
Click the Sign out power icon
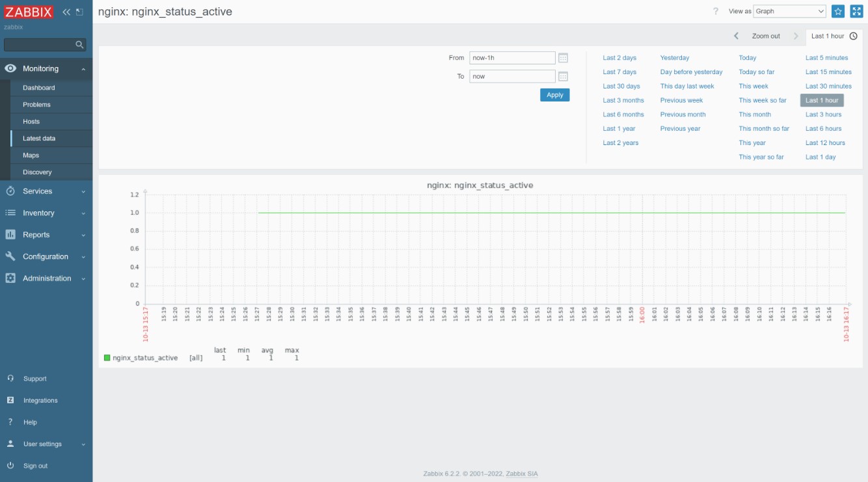pos(10,466)
